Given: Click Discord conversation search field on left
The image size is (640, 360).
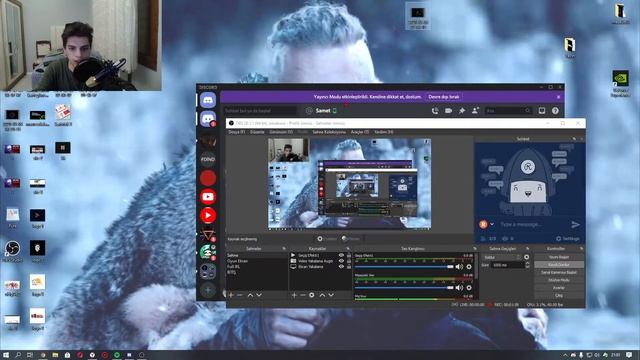Looking at the screenshot, I should pos(260,111).
